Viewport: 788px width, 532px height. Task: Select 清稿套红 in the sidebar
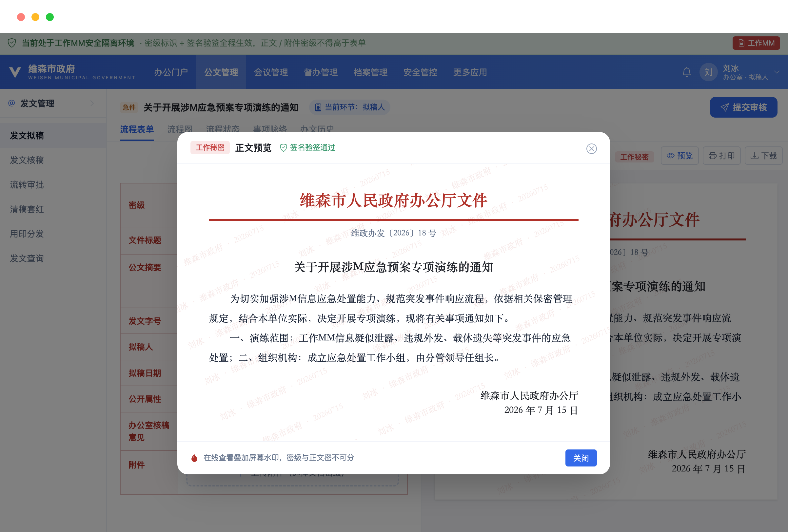click(x=53, y=209)
